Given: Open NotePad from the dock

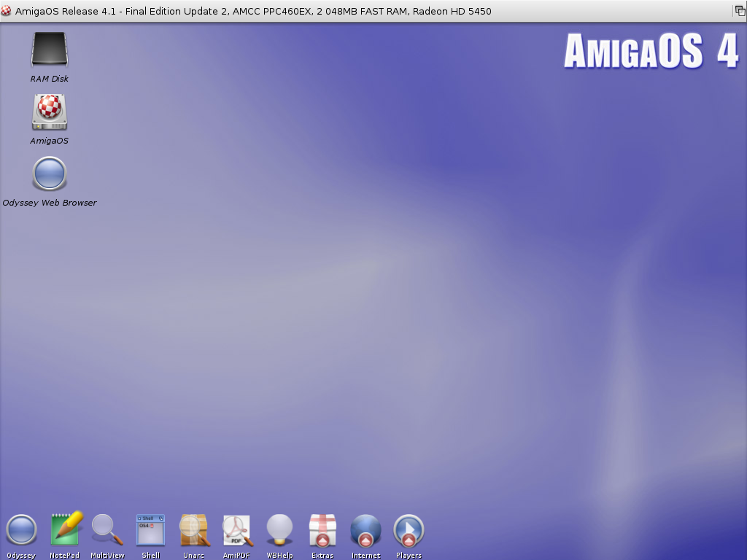Looking at the screenshot, I should 65,530.
